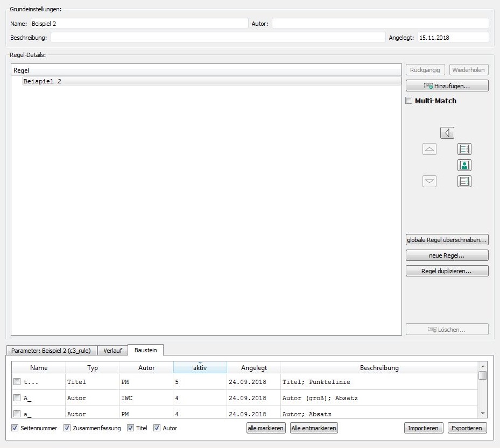500x448 pixels.
Task: Uncheck the Titel filter checkbox
Action: click(130, 428)
